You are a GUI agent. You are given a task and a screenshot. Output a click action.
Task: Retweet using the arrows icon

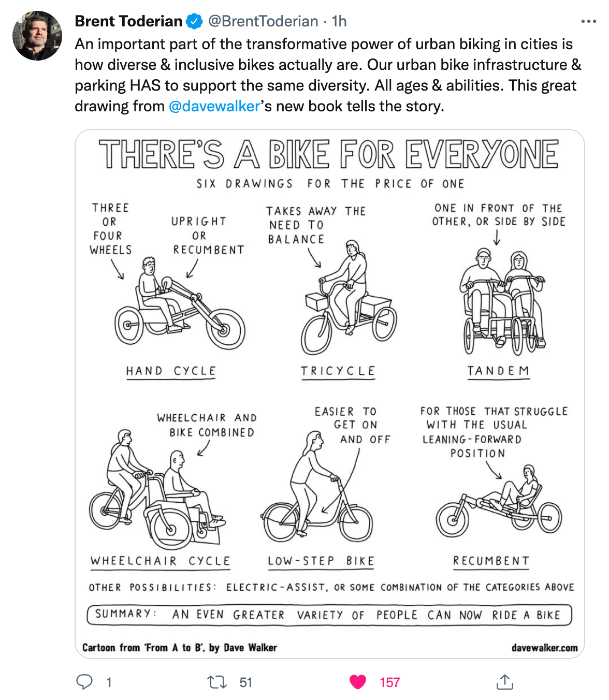pyautogui.click(x=217, y=682)
